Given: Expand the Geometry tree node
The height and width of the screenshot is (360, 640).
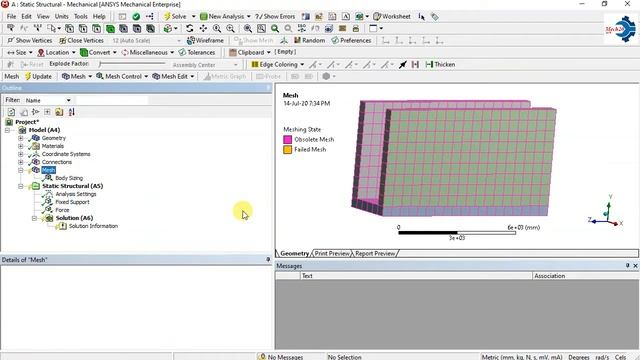Looking at the screenshot, I should 20,138.
